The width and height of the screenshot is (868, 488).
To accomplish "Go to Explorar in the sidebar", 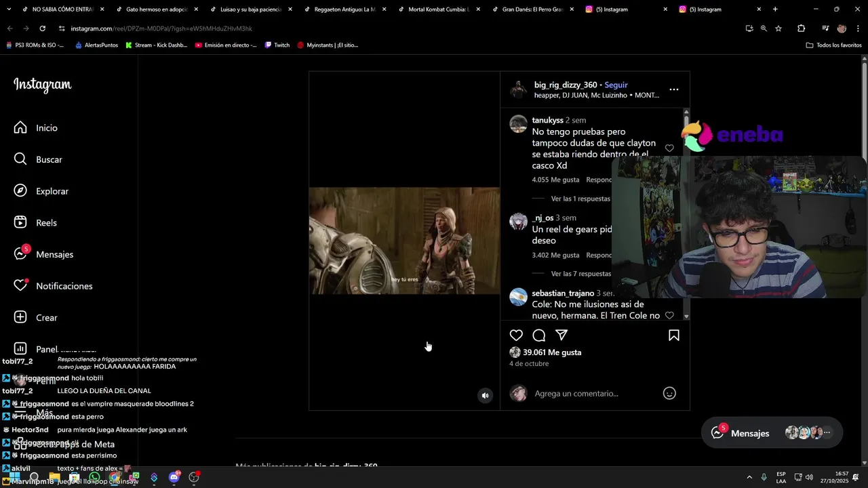I will coord(42,191).
